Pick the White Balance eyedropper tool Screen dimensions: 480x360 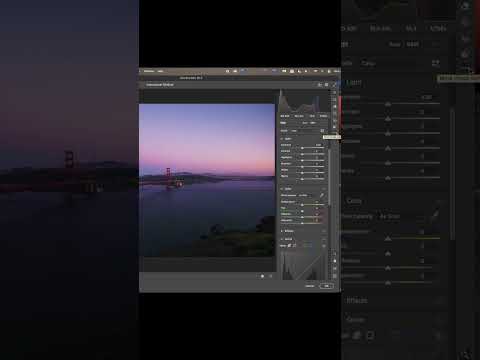322,195
